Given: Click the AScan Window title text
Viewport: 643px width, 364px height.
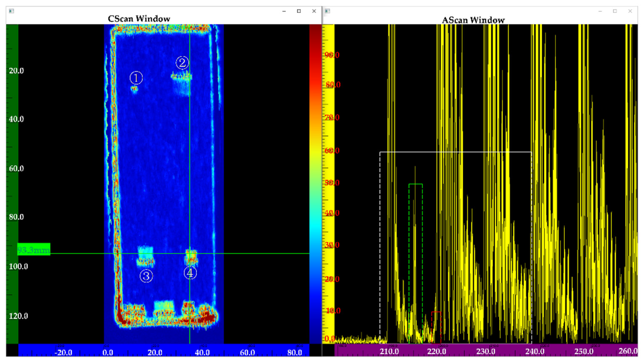Looking at the screenshot, I should (473, 20).
